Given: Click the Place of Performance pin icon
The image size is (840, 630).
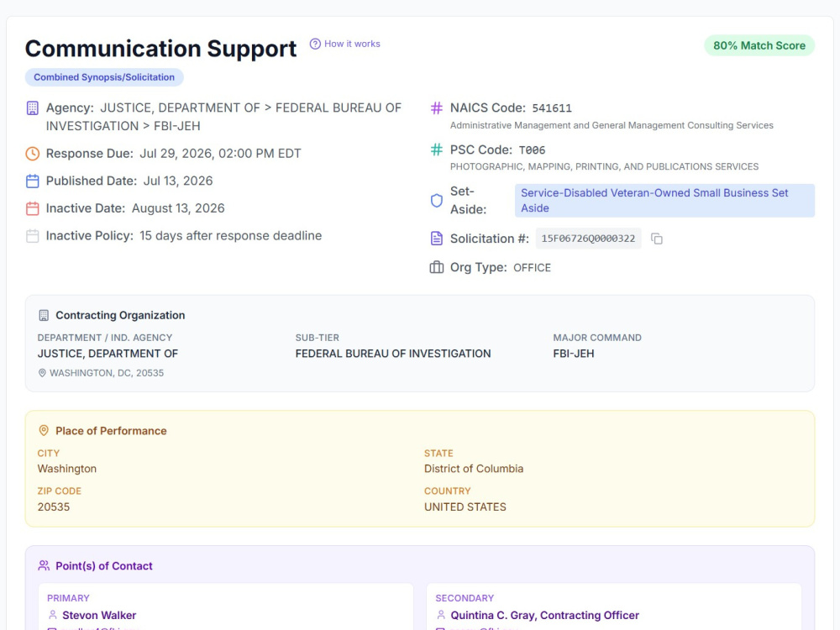Looking at the screenshot, I should click(x=44, y=431).
